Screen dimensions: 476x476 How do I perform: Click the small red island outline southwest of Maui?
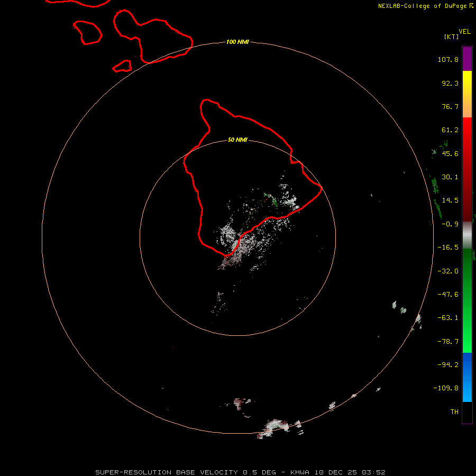[x=122, y=66]
